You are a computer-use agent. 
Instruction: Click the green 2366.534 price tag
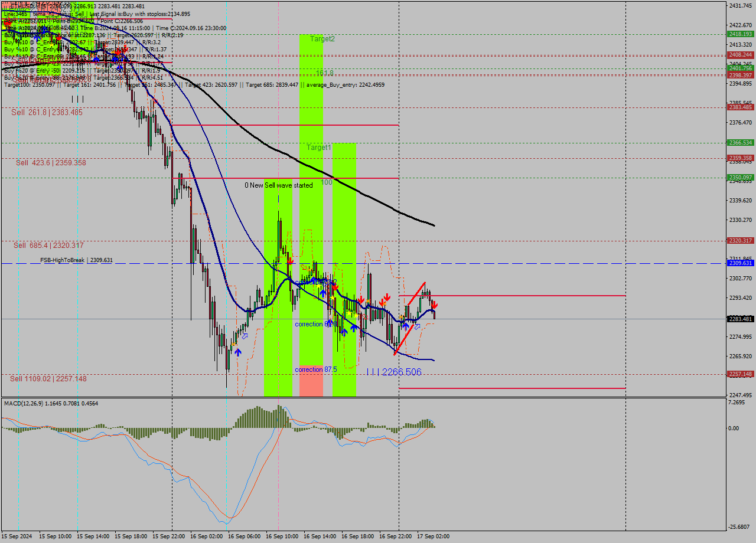(x=740, y=143)
